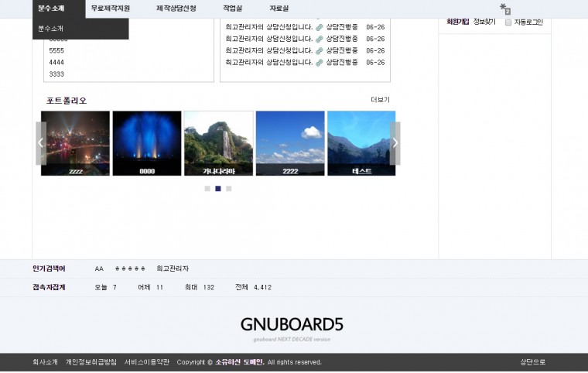Toggle the 자동로그인 checkbox
The height and width of the screenshot is (373, 588).
(x=508, y=22)
